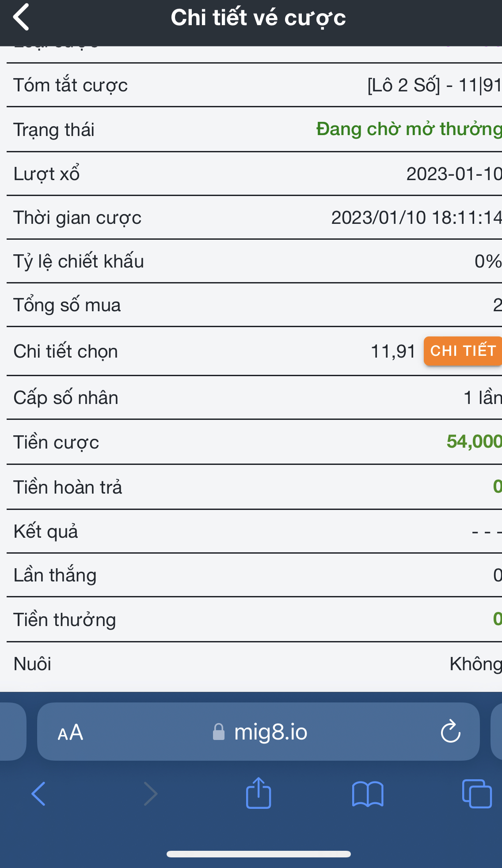Tap the Tiền cược 54,000 value

[x=474, y=442]
